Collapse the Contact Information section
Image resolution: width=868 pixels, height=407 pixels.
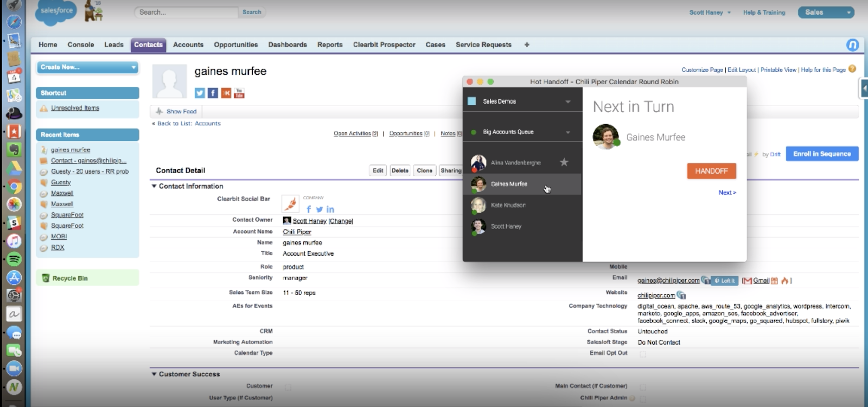click(x=154, y=186)
